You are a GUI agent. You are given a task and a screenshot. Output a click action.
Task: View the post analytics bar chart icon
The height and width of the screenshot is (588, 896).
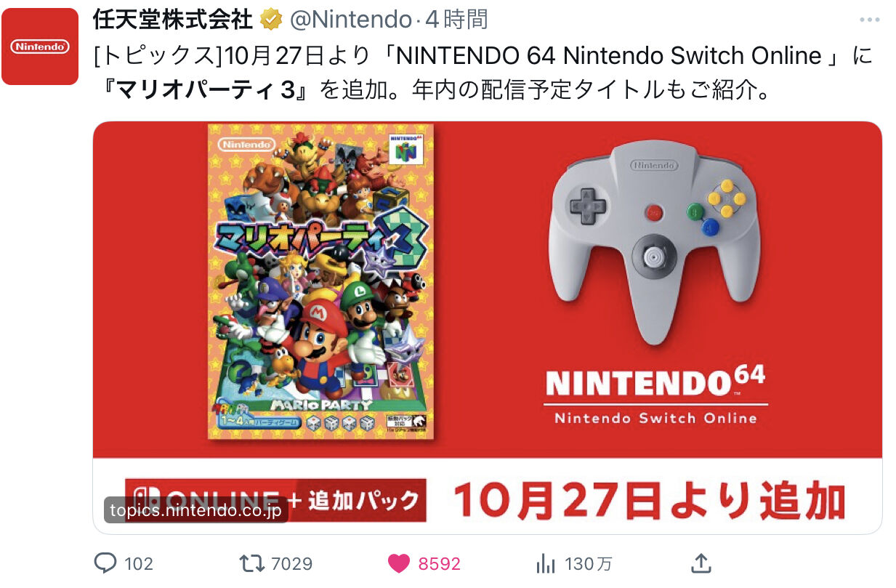(545, 563)
